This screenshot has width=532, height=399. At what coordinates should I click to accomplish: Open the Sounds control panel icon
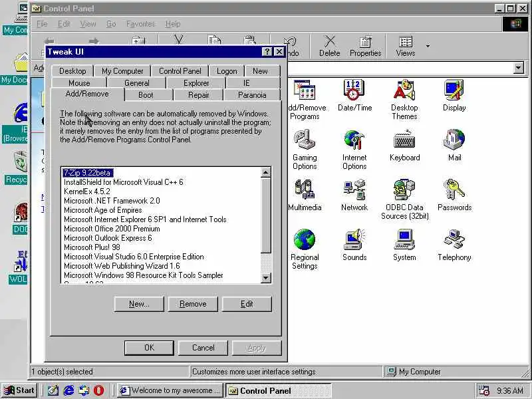[x=354, y=245]
